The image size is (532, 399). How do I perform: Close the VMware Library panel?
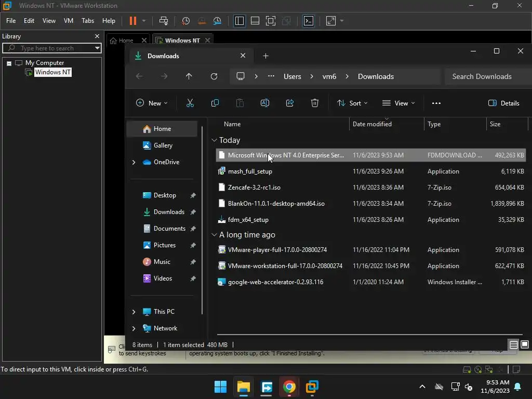[x=97, y=36]
